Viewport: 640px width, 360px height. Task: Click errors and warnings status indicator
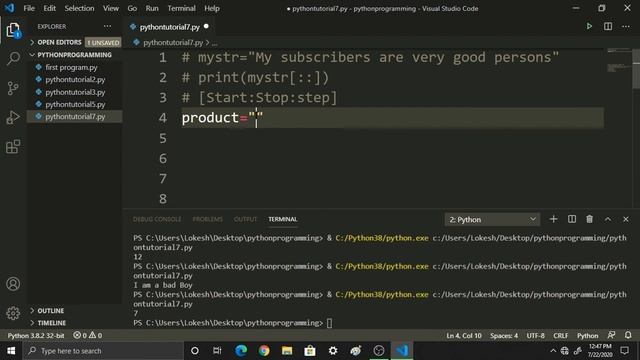(87, 335)
